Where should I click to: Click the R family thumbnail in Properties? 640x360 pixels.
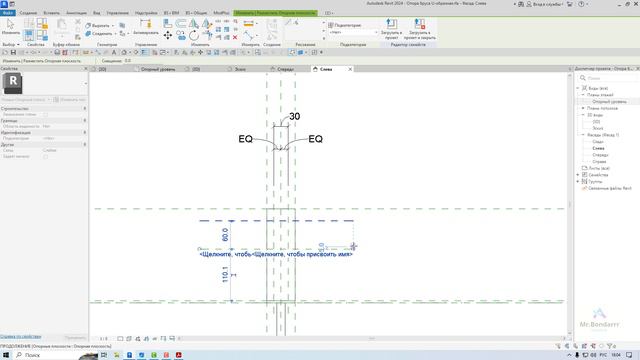point(13,84)
